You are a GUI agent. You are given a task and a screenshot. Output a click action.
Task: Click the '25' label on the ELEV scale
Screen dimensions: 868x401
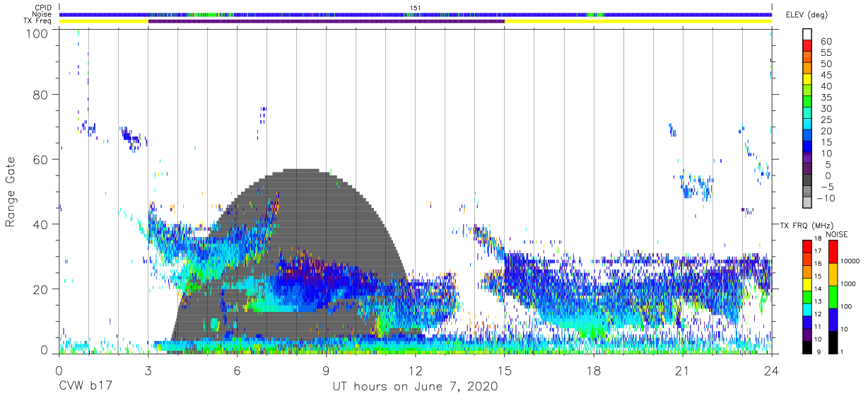826,120
